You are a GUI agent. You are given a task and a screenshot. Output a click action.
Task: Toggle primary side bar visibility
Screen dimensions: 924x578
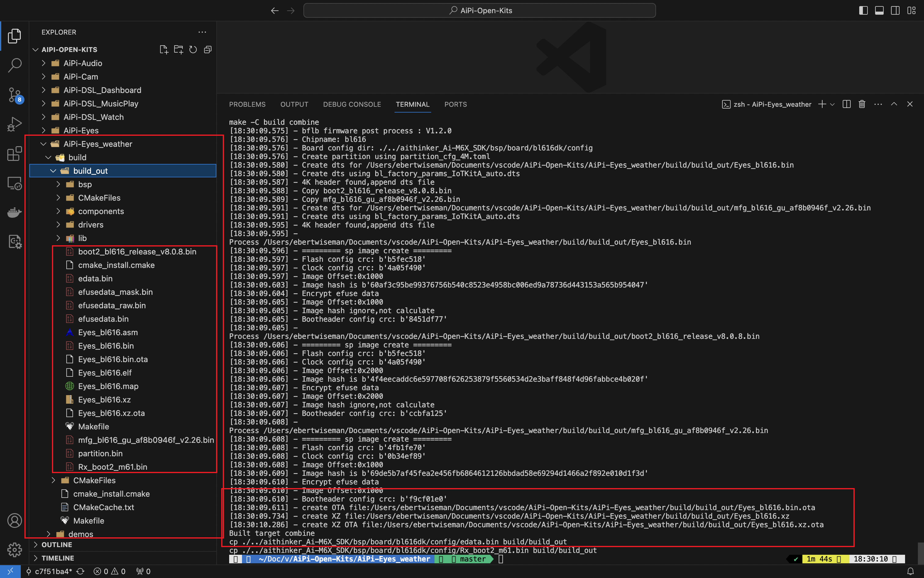click(863, 11)
